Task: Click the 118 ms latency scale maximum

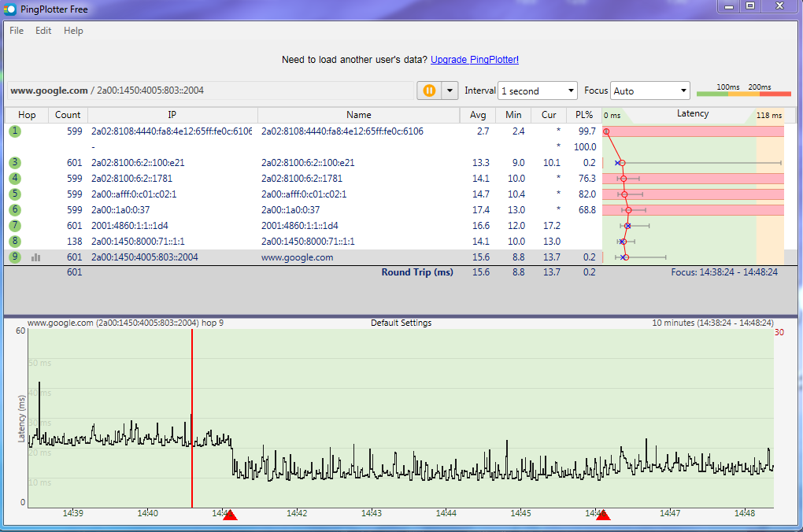Action: pos(768,116)
